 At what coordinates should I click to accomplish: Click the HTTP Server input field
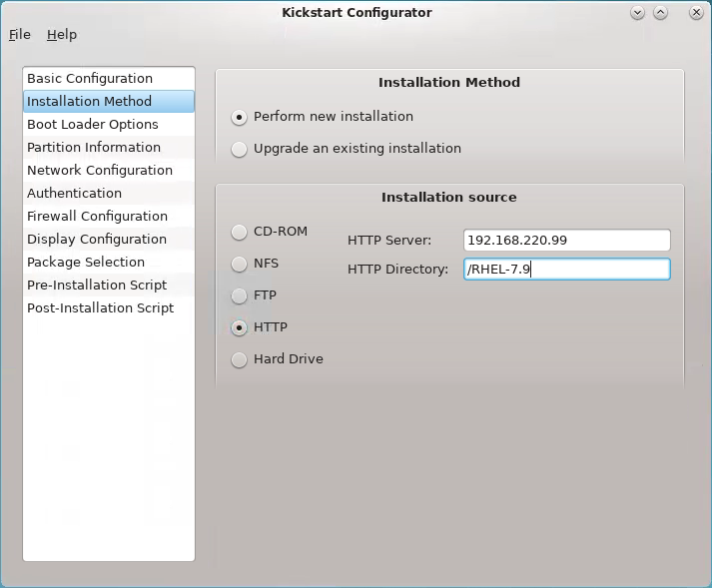point(566,241)
